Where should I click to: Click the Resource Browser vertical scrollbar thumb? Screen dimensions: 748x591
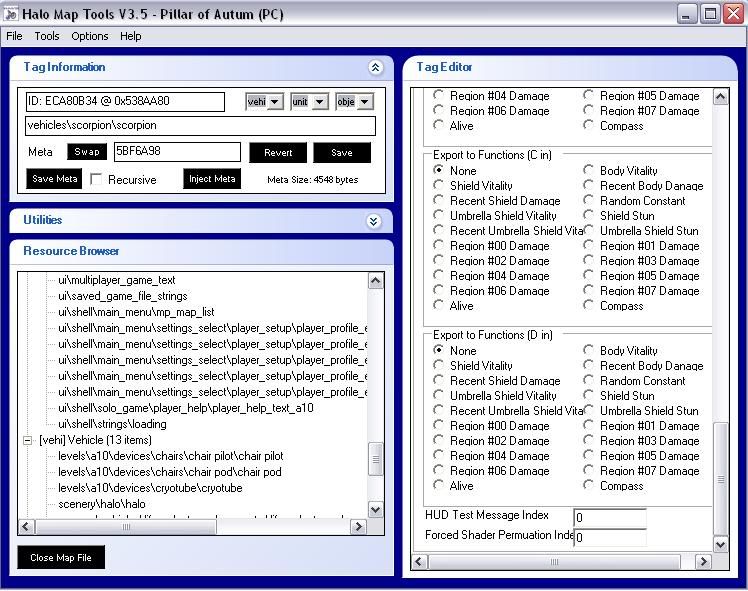point(375,459)
